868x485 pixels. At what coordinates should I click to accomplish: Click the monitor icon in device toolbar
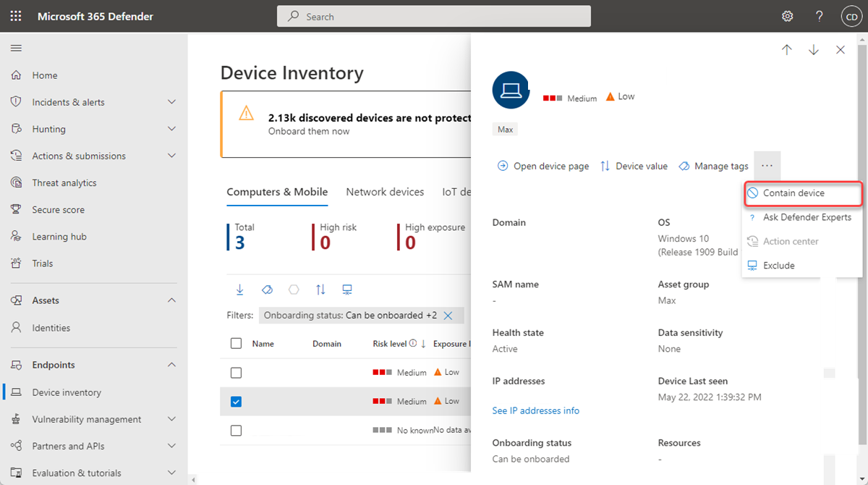(347, 290)
